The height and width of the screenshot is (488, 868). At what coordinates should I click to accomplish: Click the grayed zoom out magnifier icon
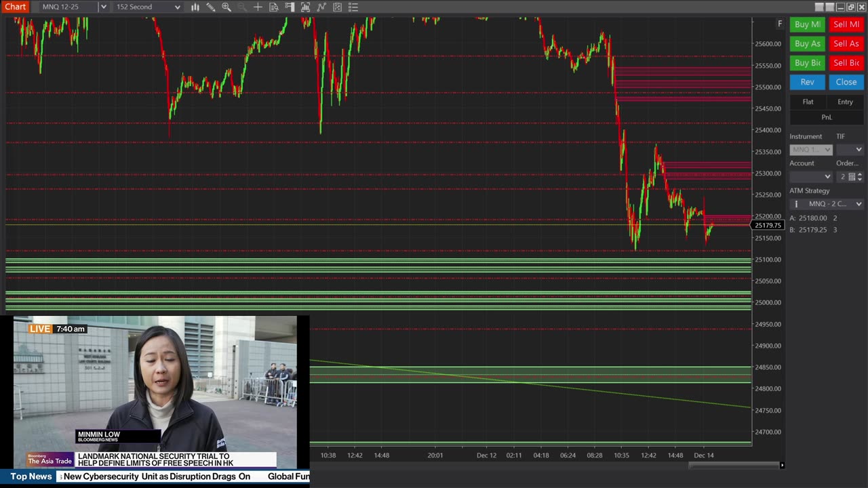[242, 7]
